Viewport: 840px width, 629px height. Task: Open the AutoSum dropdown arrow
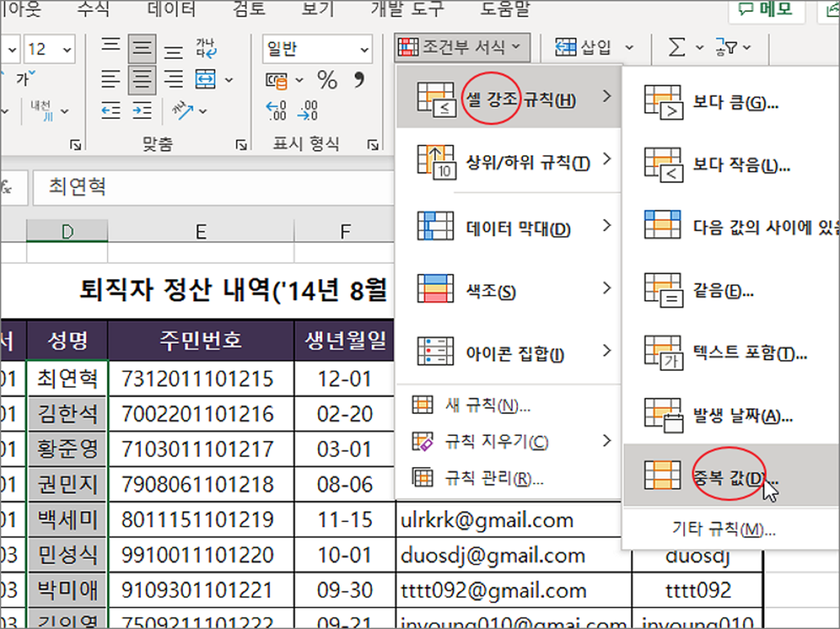(699, 47)
